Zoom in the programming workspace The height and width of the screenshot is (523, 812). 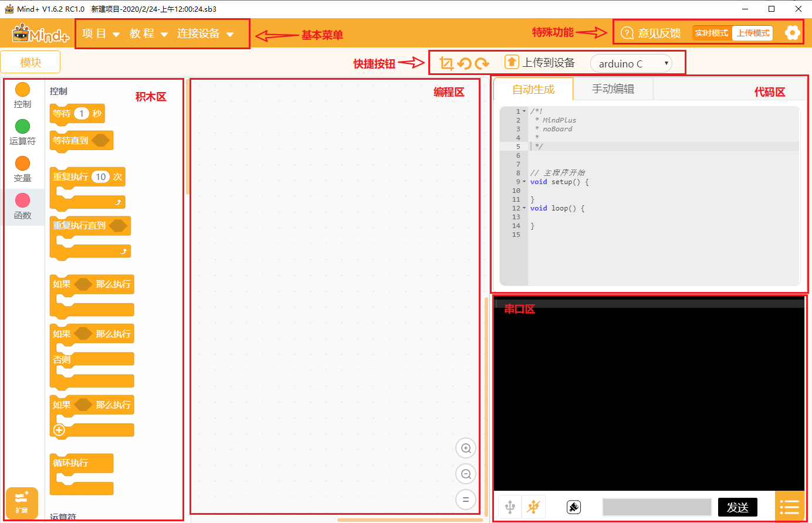(x=466, y=449)
